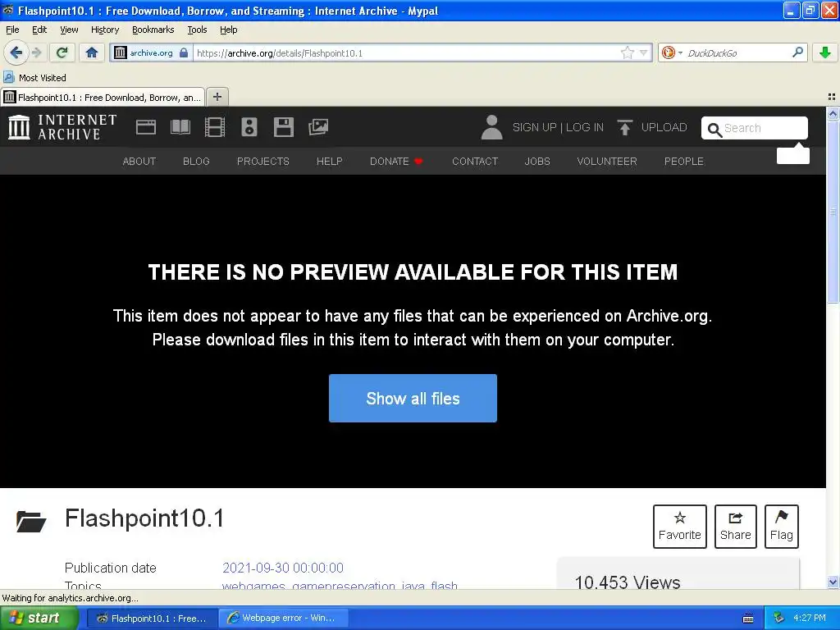Open the View menu
This screenshot has height=630, width=840.
pos(69,30)
